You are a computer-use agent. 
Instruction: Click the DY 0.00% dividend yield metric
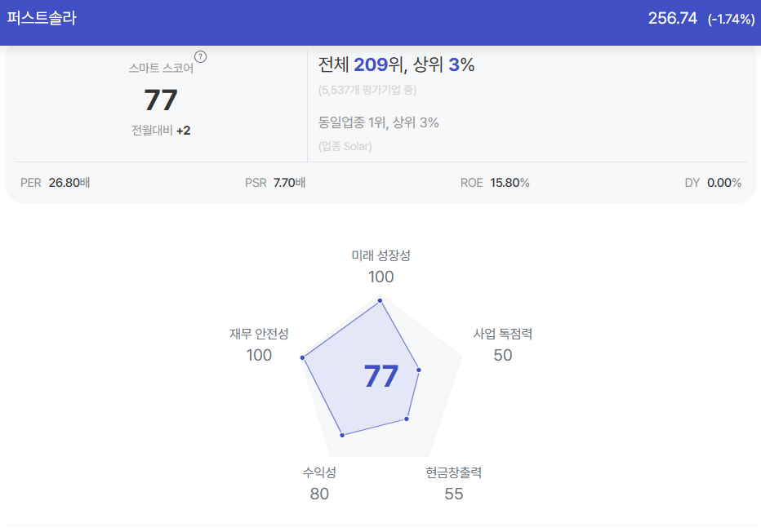click(x=713, y=183)
